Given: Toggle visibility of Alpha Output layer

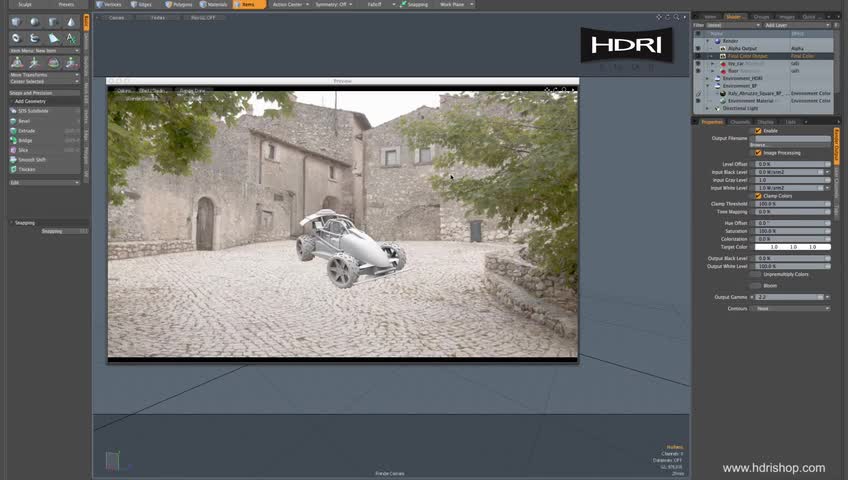Looking at the screenshot, I should click(698, 48).
